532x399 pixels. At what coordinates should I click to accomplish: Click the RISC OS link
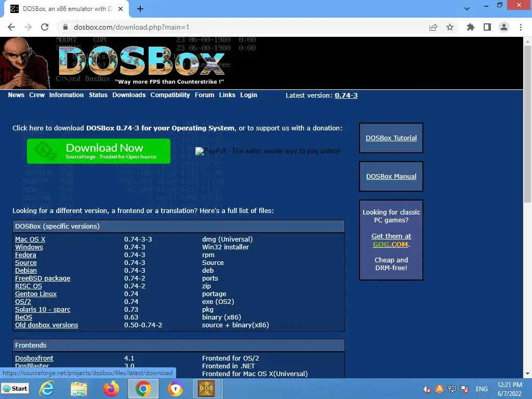coord(29,286)
